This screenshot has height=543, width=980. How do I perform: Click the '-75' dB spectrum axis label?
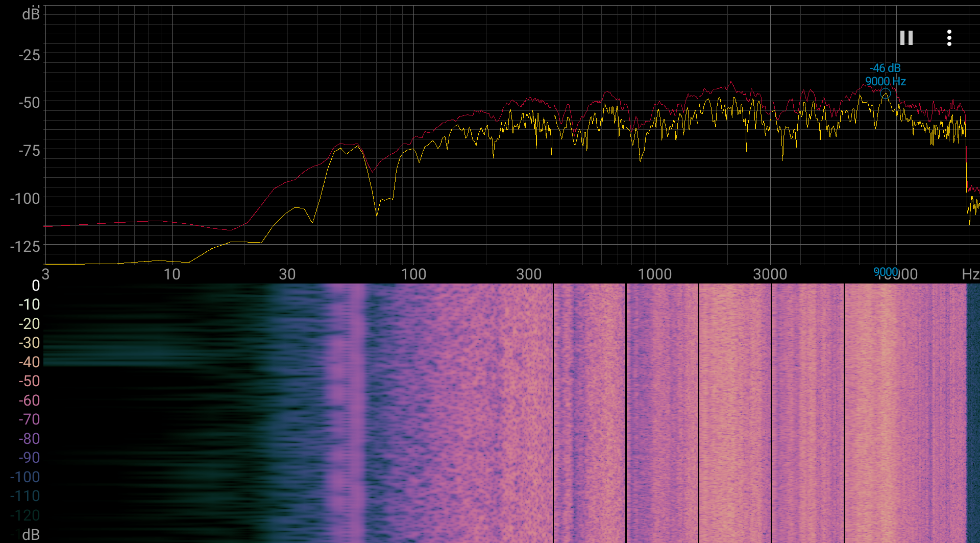click(x=30, y=151)
